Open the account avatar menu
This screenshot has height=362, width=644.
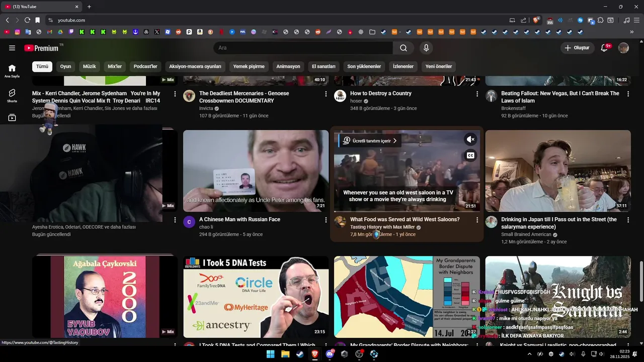(x=623, y=48)
